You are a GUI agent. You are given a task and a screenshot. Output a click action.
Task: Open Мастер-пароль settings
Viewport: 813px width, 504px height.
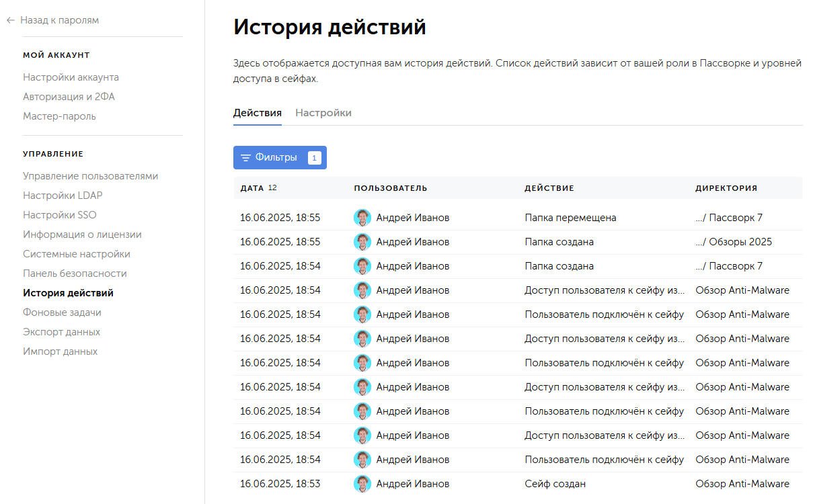59,116
